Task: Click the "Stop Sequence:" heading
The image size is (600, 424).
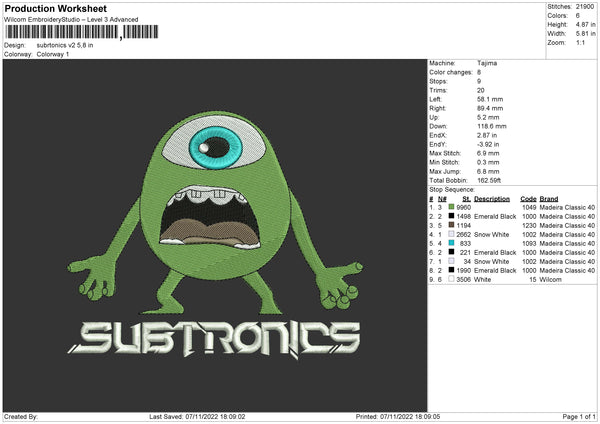Action: pos(452,190)
